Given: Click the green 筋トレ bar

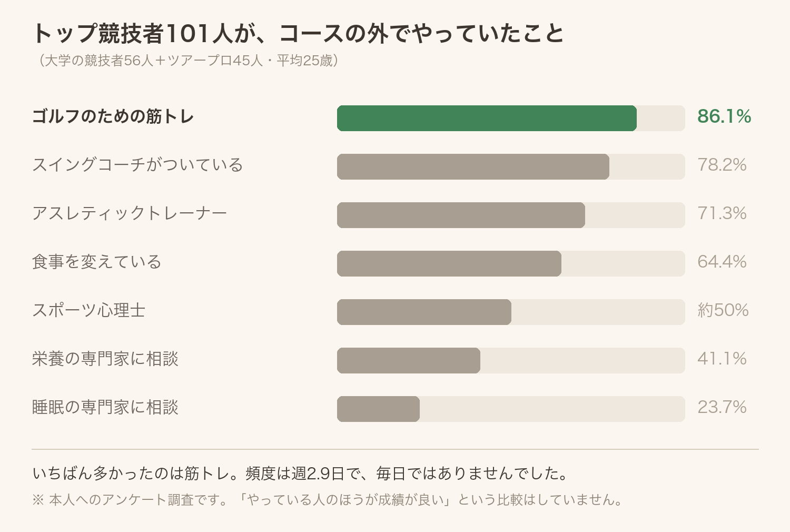Looking at the screenshot, I should [487, 118].
